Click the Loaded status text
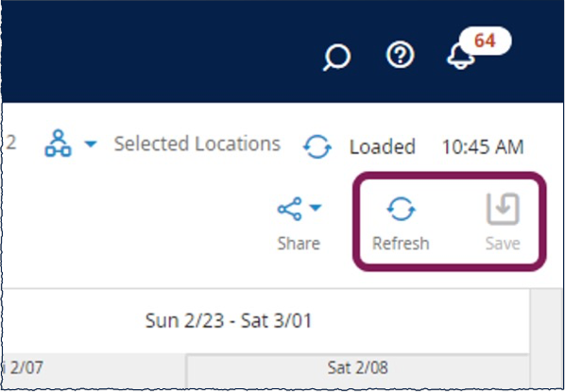Screen dimensions: 565x392 pos(383,146)
